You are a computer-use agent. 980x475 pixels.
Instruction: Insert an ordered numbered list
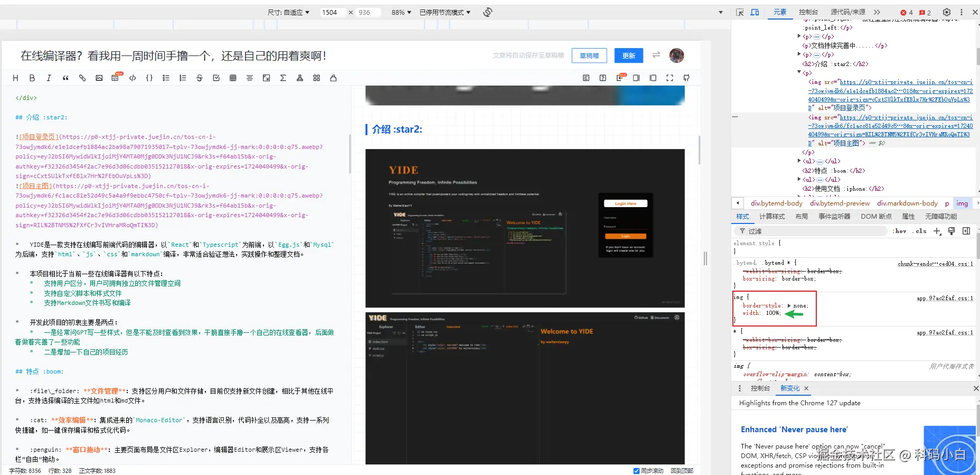[183, 78]
